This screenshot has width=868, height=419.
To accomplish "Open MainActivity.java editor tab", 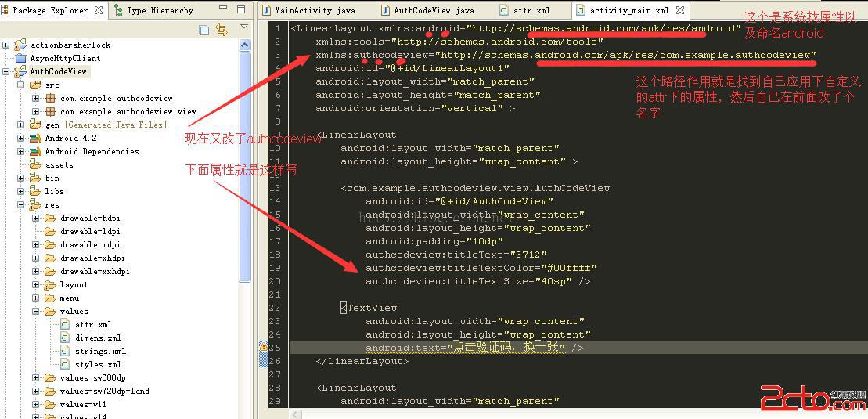I will 315,10.
